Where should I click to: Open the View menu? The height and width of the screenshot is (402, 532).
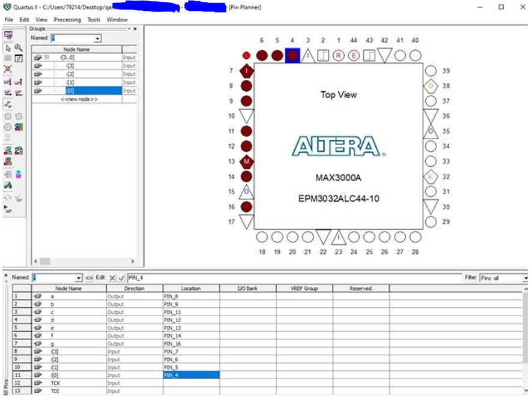(x=41, y=20)
